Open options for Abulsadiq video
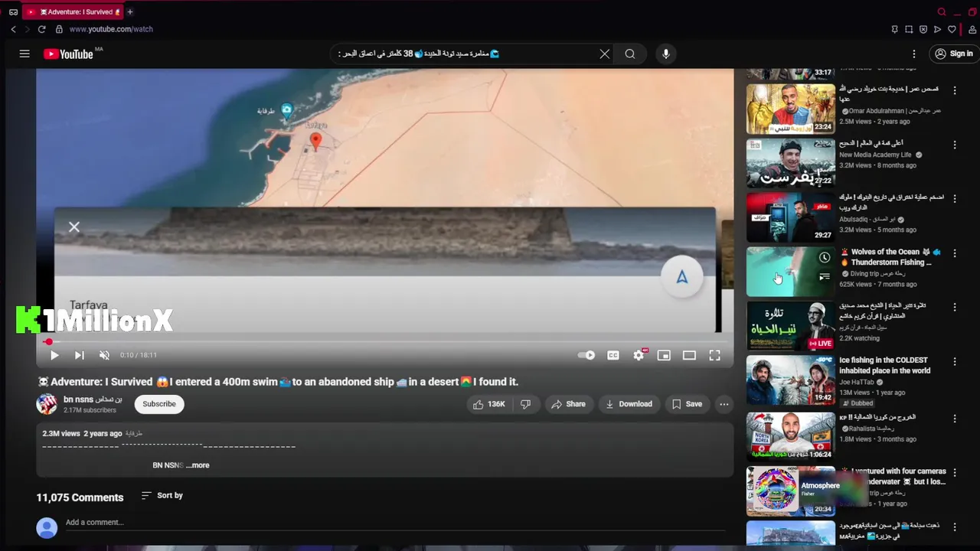The image size is (980, 551). pyautogui.click(x=955, y=199)
